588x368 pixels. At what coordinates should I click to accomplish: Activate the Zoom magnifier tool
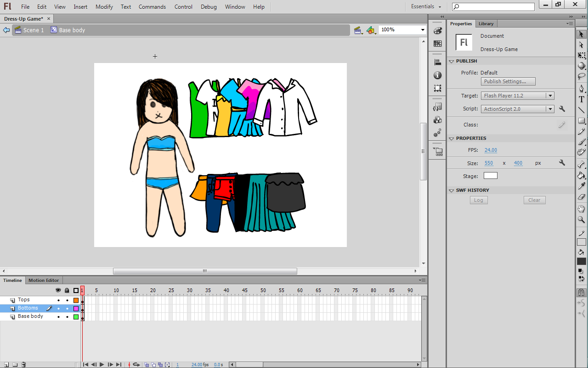pyautogui.click(x=582, y=220)
